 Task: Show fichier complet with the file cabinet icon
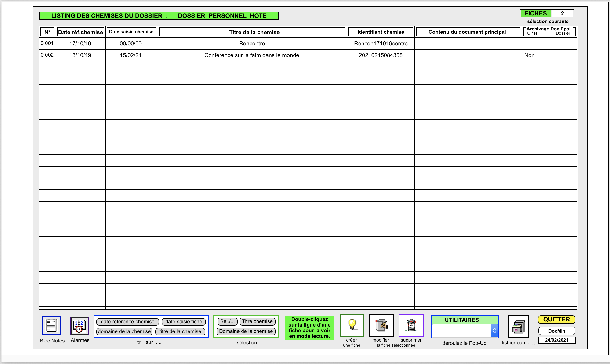pos(518,327)
